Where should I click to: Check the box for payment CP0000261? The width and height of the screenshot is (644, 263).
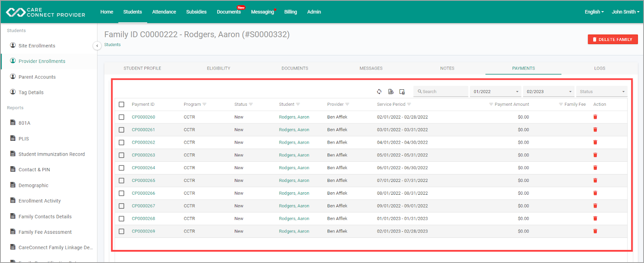coord(121,130)
